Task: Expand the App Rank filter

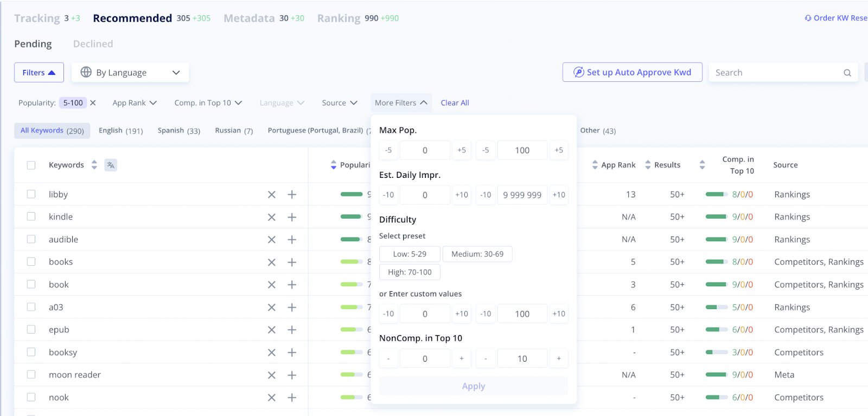Action: tap(135, 103)
